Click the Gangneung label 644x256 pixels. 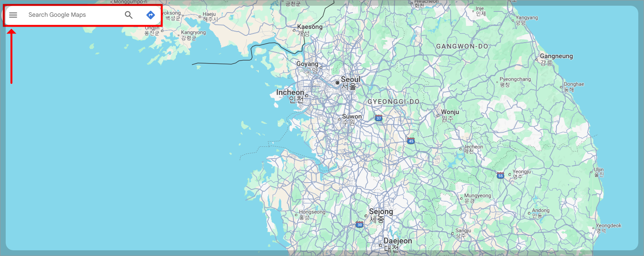tap(556, 59)
